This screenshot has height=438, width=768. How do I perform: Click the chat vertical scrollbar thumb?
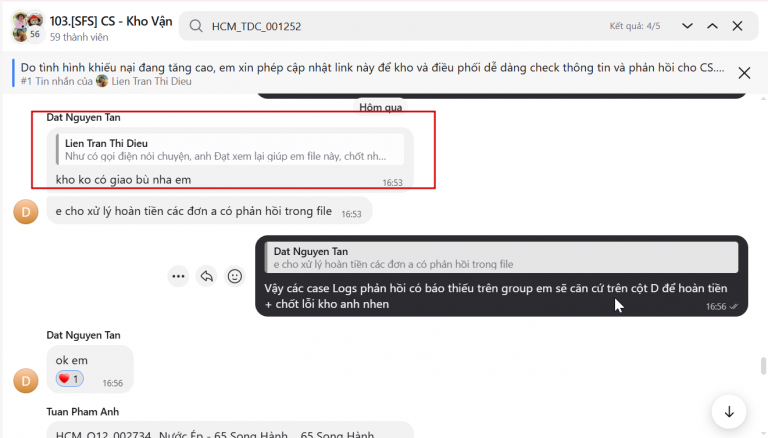tap(763, 366)
